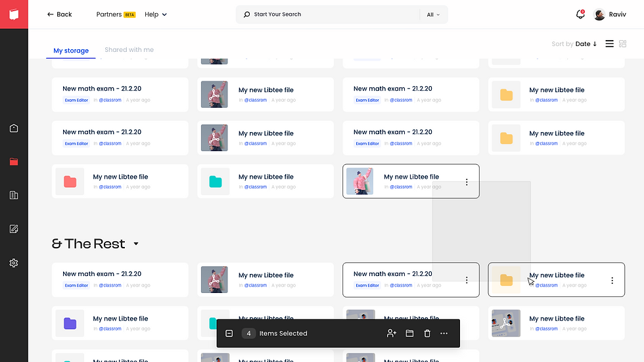Click Exam Editor tag on selected math exam card
This screenshot has width=644, height=362.
tap(367, 285)
